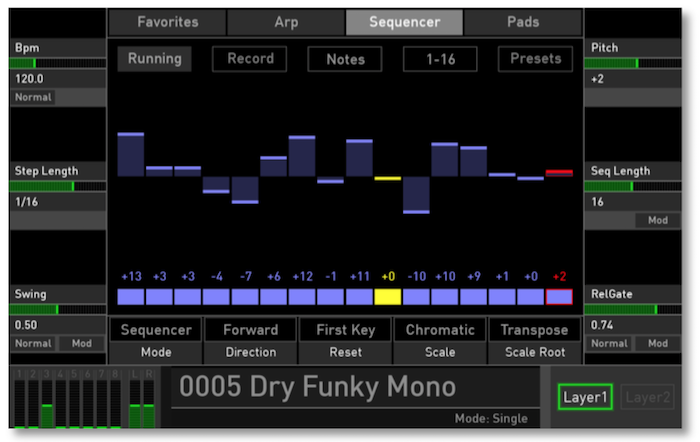Click the first step bar showing +13
This screenshot has width=700, height=442.
click(131, 154)
